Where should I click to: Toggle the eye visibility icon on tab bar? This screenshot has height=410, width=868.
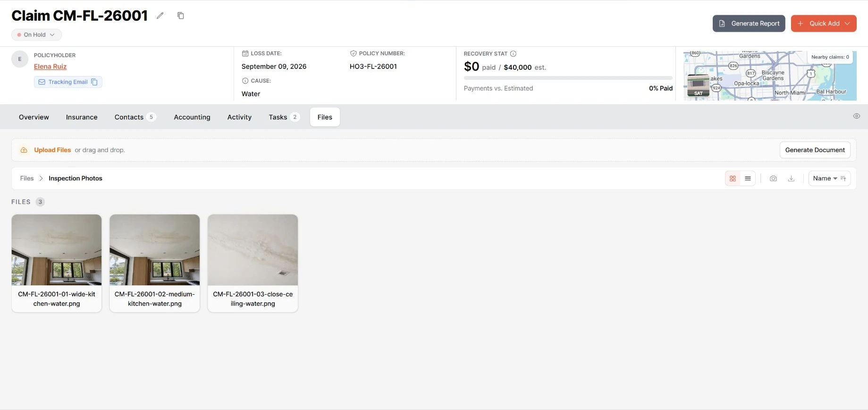[857, 116]
